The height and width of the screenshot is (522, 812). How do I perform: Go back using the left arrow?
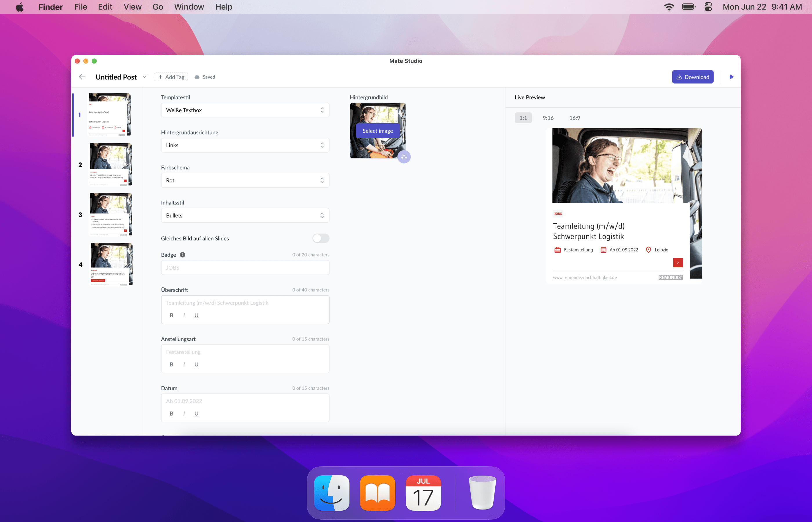82,77
